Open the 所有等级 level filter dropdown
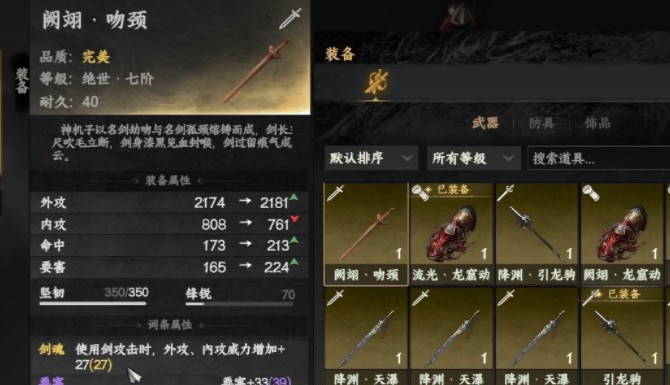 [473, 158]
